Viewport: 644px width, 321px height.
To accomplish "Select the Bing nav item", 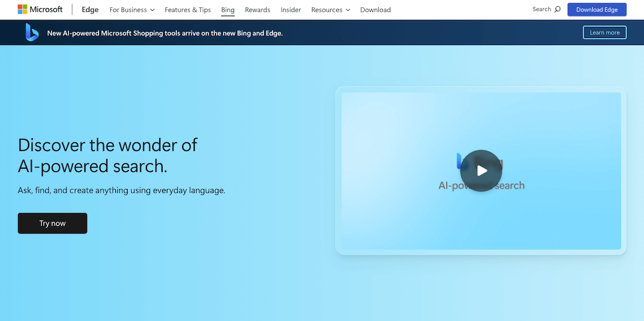I will 228,9.
